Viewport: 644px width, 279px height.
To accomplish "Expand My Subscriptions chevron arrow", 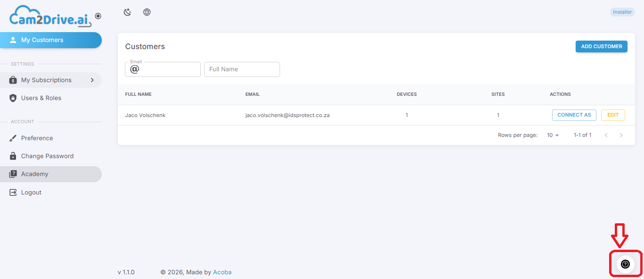I will (x=92, y=80).
